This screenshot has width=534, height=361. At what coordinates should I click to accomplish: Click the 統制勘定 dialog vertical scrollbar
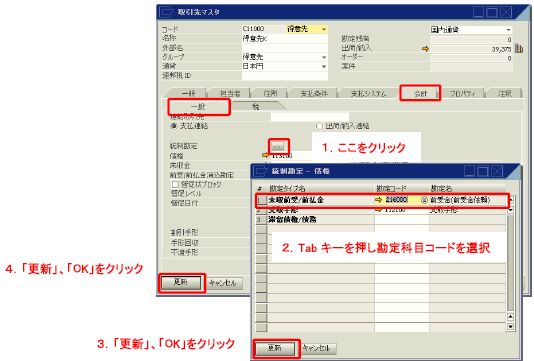click(x=510, y=263)
